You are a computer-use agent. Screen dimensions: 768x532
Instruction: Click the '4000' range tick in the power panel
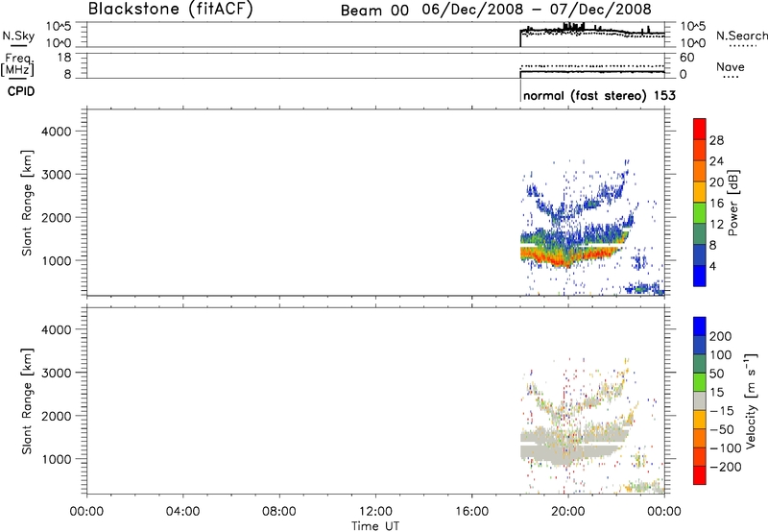(x=57, y=132)
